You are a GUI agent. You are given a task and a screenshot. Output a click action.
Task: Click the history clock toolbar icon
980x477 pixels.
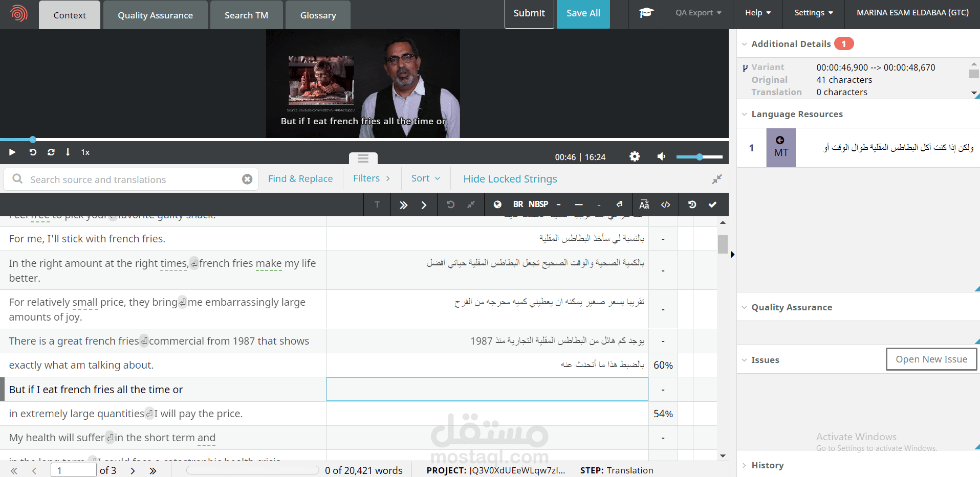(692, 204)
